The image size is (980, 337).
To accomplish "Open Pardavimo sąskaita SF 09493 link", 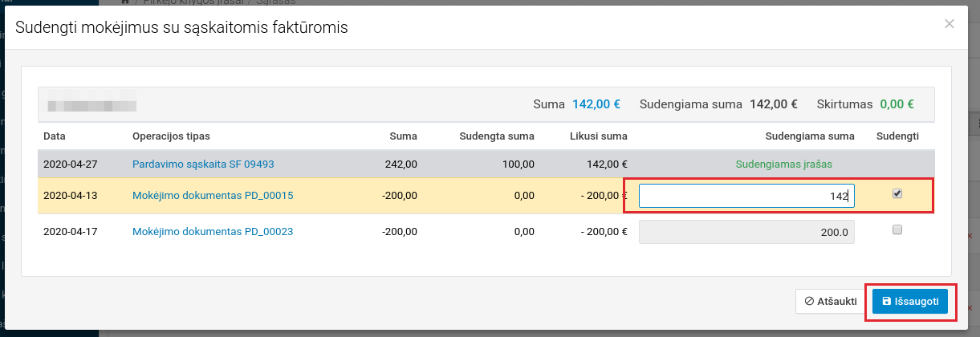I will click(x=203, y=164).
